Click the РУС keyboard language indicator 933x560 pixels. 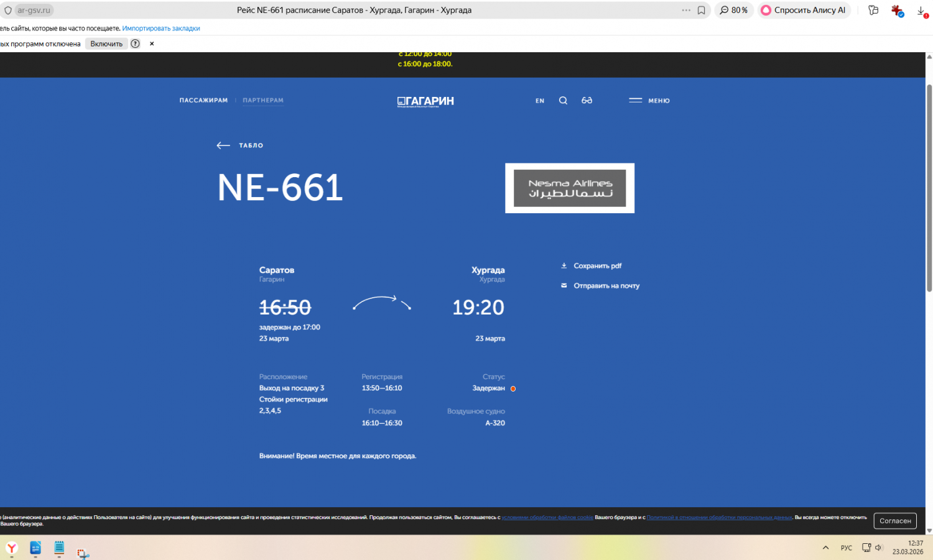tap(847, 548)
